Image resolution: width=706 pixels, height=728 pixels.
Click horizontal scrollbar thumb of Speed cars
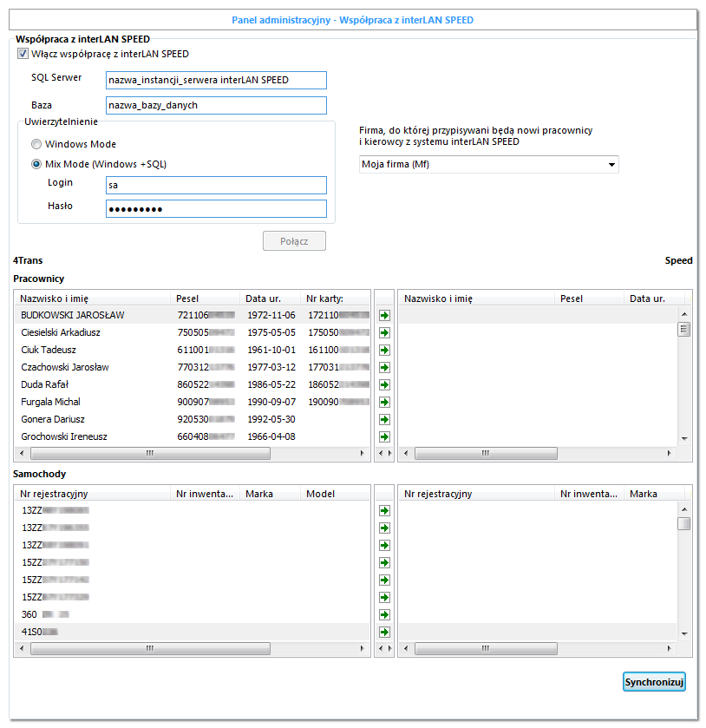tap(486, 648)
